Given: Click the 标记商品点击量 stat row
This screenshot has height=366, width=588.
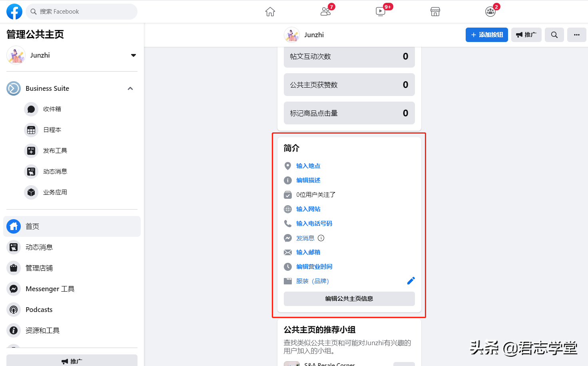Looking at the screenshot, I should click(349, 113).
